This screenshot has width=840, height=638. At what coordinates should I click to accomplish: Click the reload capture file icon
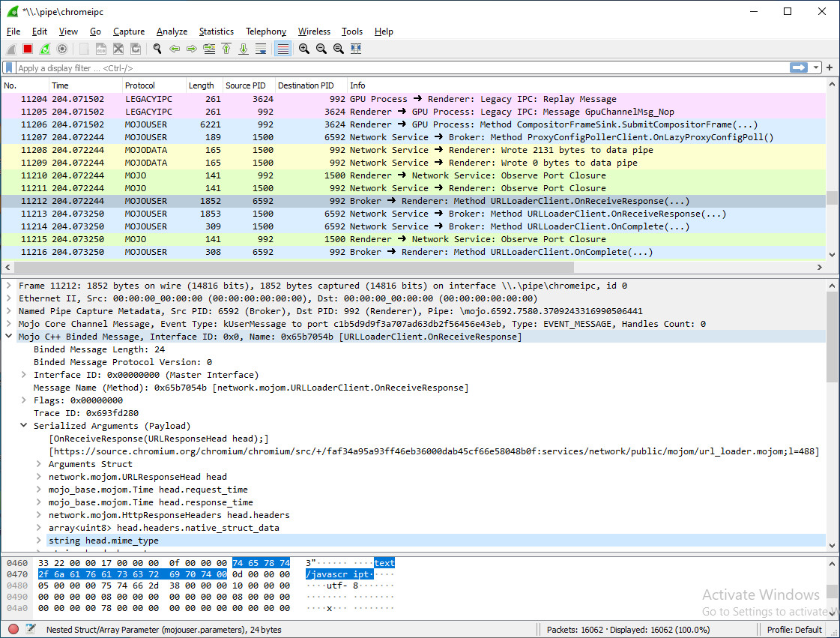[x=136, y=49]
